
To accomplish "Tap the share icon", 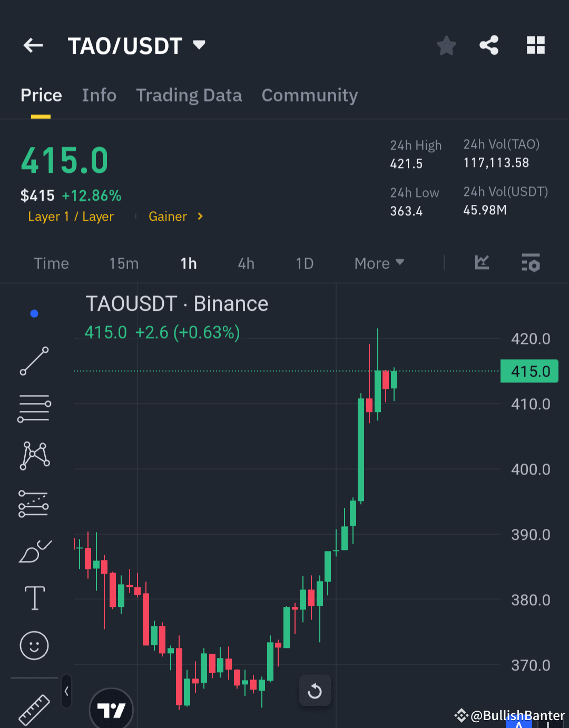I will (x=488, y=45).
